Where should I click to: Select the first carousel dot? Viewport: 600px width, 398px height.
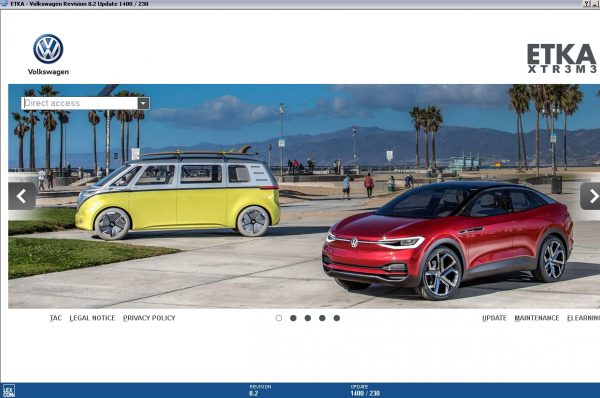pyautogui.click(x=279, y=318)
